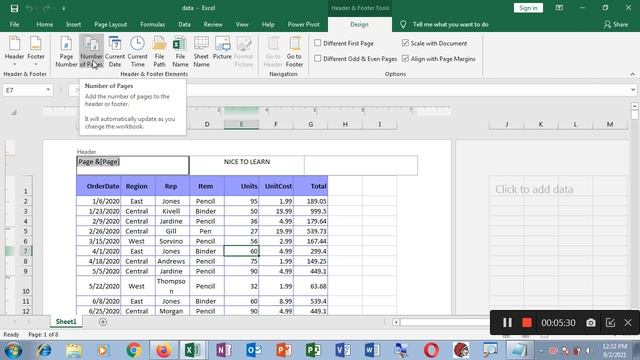640x360 pixels.
Task: Insert a Picture into header
Action: tap(222, 48)
